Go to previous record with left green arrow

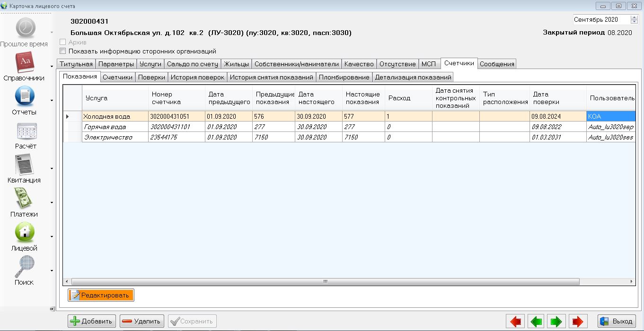[x=536, y=322]
